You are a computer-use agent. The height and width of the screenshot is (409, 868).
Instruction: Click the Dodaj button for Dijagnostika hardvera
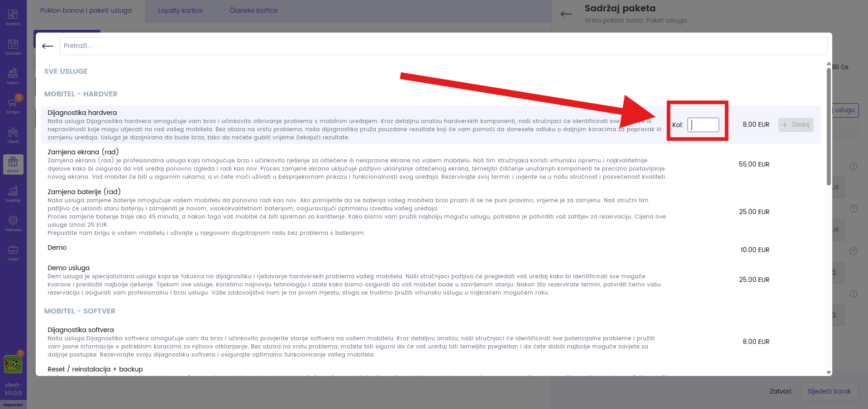pos(796,125)
